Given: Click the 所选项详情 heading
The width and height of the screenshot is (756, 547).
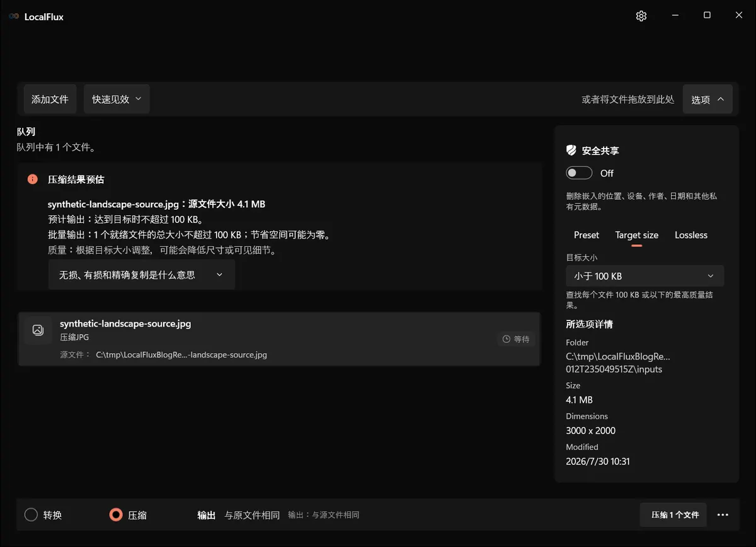Looking at the screenshot, I should coord(590,324).
